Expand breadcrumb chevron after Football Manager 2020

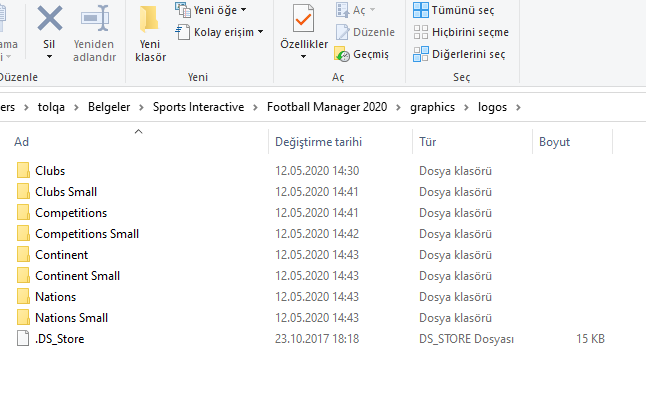[x=398, y=108]
